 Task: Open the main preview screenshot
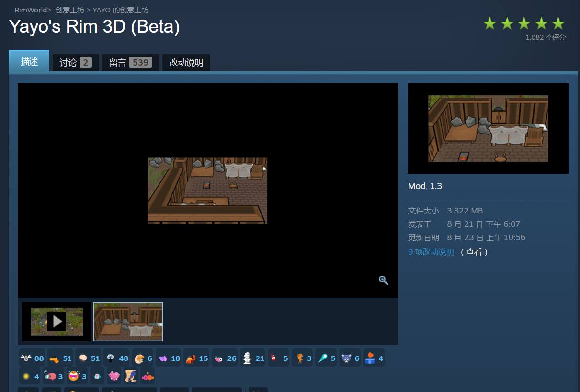208,190
